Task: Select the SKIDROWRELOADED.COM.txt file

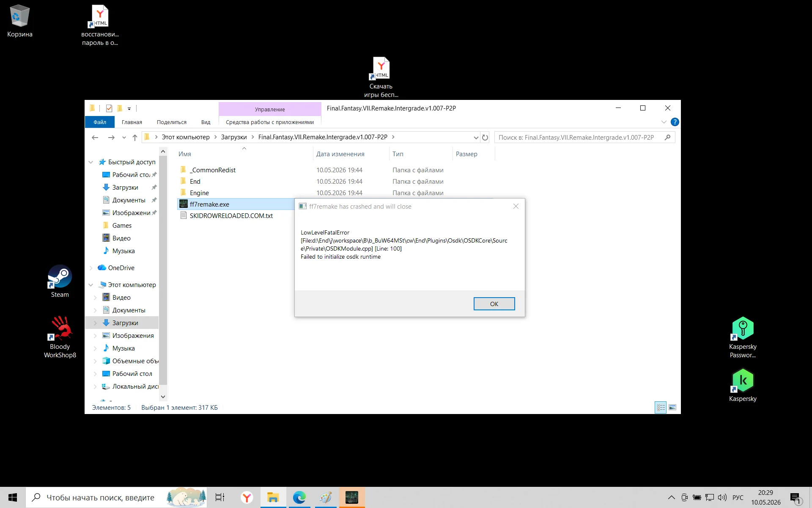Action: (231, 215)
